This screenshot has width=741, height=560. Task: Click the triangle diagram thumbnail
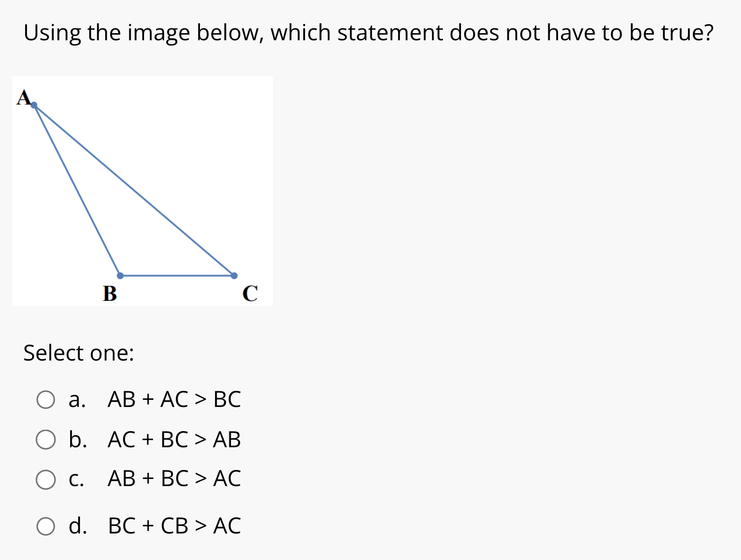click(x=142, y=190)
